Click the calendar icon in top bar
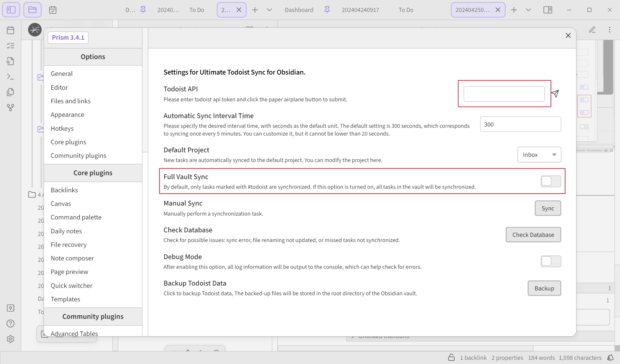This screenshot has height=364, width=620. click(53, 10)
